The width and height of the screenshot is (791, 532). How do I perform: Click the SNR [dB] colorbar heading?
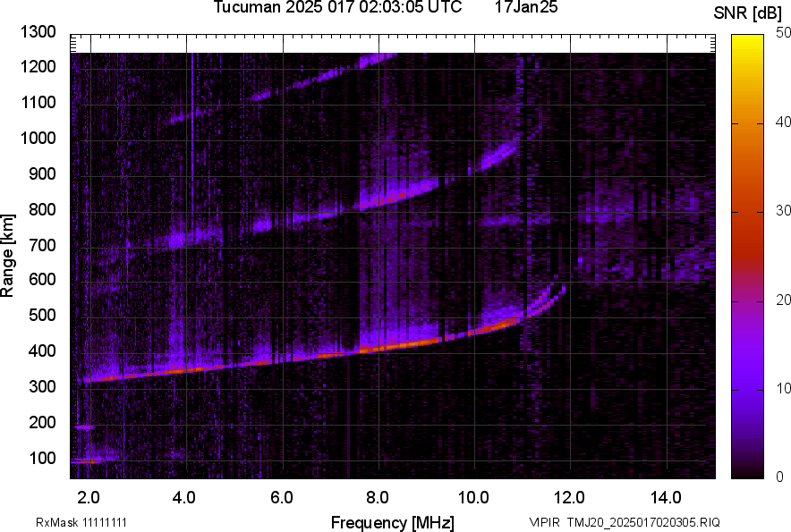coord(749,13)
